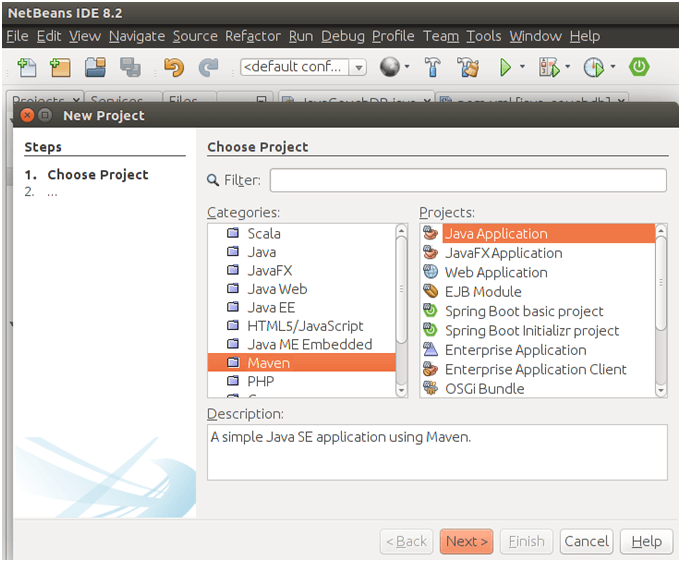Image resolution: width=681 pixels, height=562 pixels.
Task: Close the New Project dialog
Action: pos(27,115)
